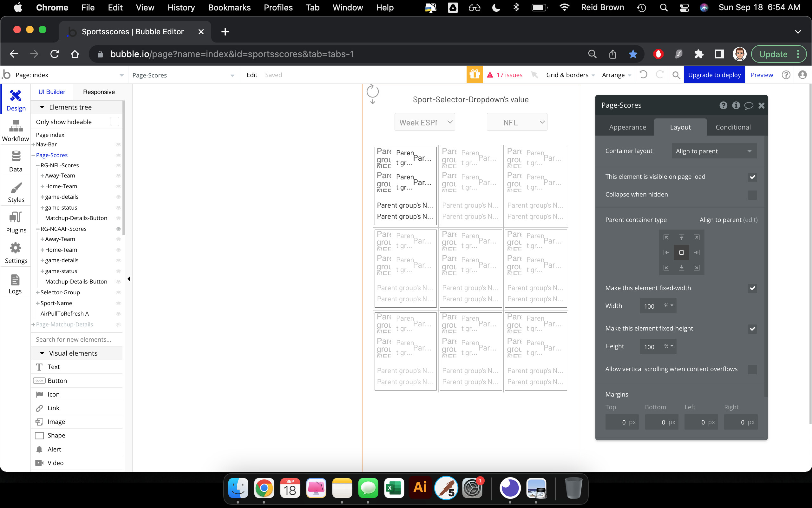
Task: Select bottom-right alignment in parent grid
Action: coord(697,267)
